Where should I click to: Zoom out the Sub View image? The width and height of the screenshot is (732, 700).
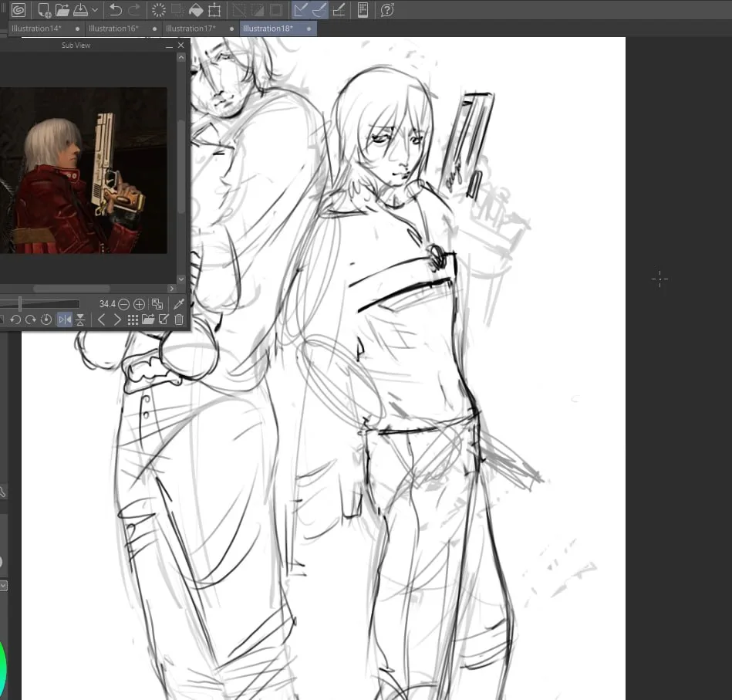pos(123,305)
